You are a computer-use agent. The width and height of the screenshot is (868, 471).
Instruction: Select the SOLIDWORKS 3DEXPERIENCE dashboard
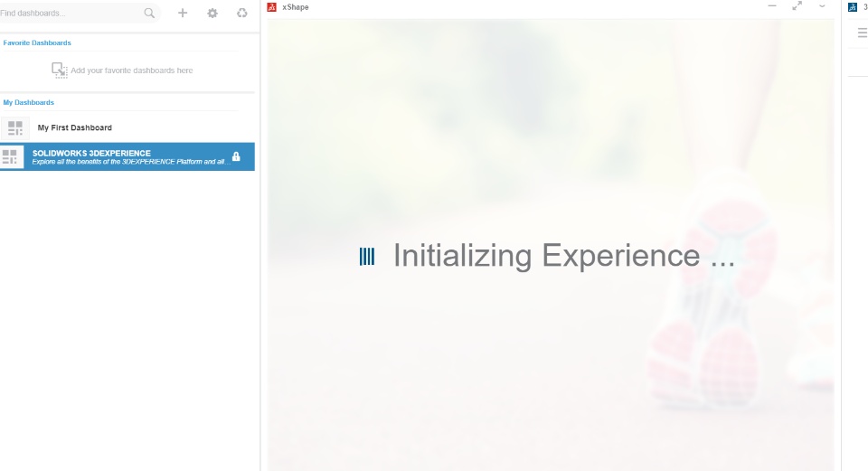tap(127, 156)
